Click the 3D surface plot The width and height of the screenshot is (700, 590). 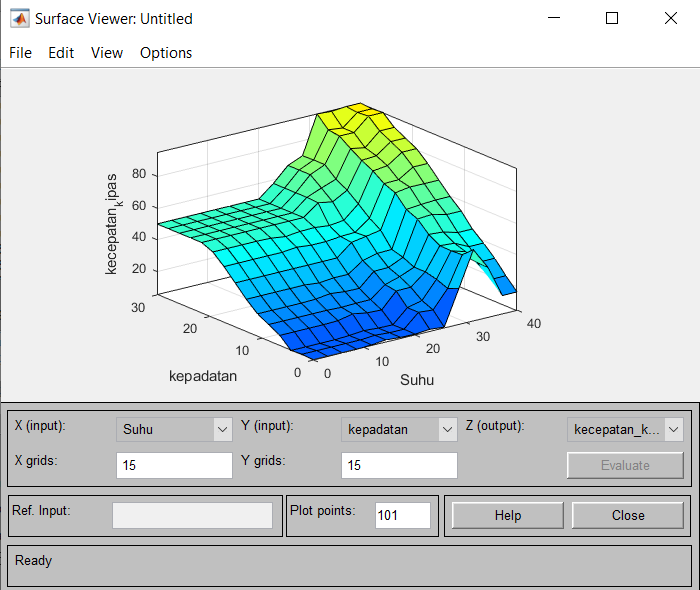(337, 232)
